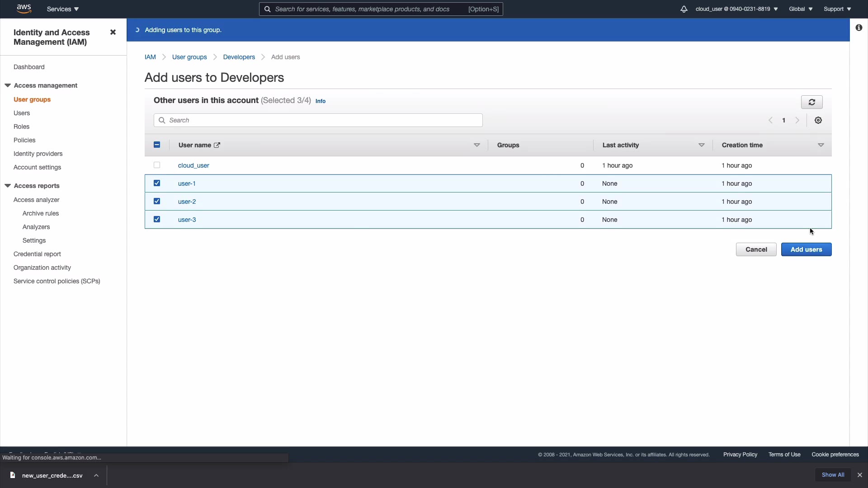
Task: Open the Services dropdown menu
Action: click(x=63, y=9)
